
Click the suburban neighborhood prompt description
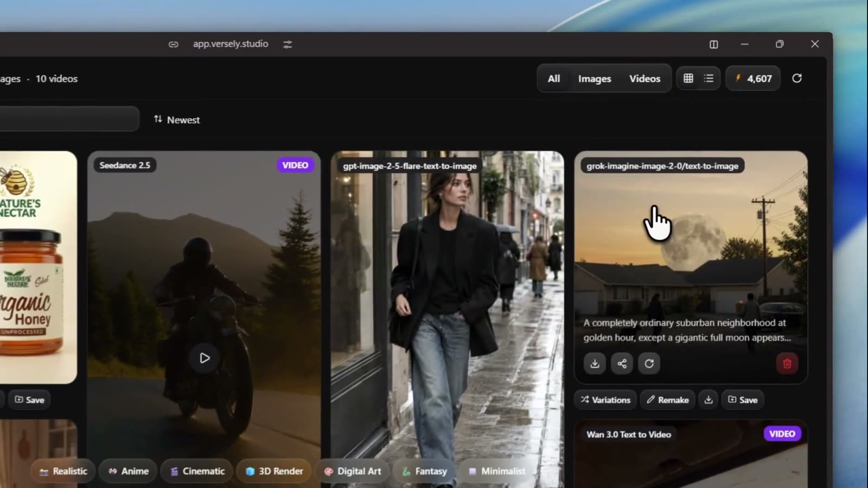[x=687, y=330]
